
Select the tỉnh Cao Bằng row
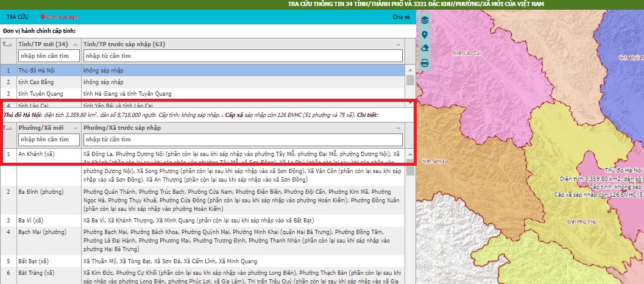coord(202,82)
